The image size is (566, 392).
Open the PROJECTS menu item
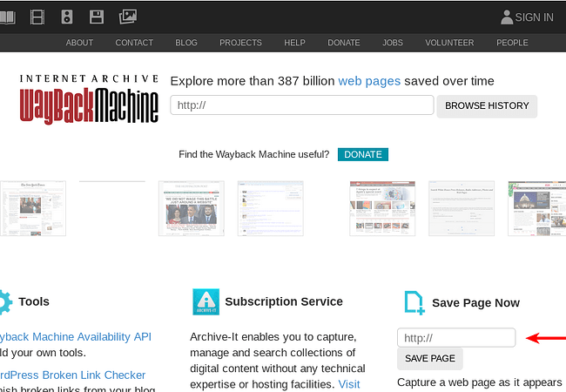[x=240, y=43]
